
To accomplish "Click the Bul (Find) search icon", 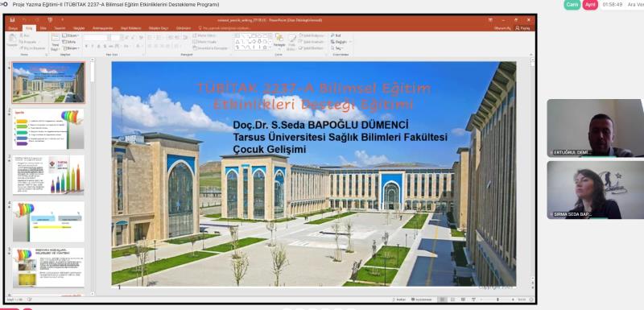I will pos(332,35).
